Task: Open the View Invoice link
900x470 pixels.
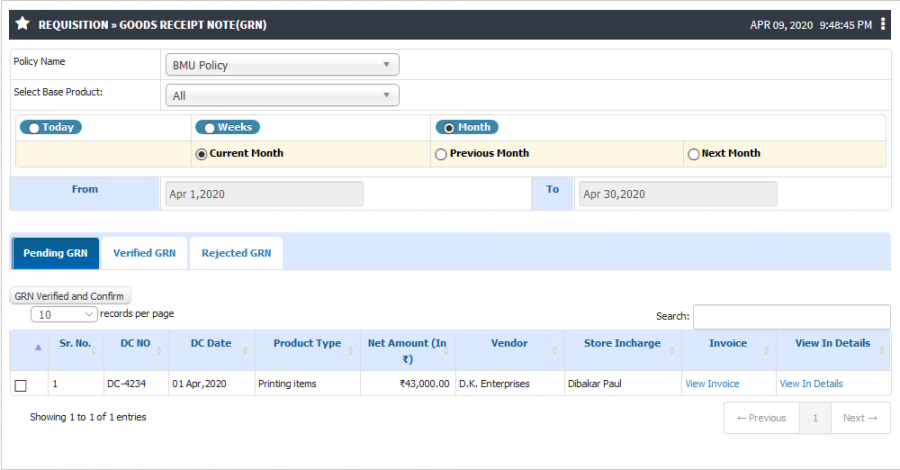Action: pyautogui.click(x=712, y=384)
